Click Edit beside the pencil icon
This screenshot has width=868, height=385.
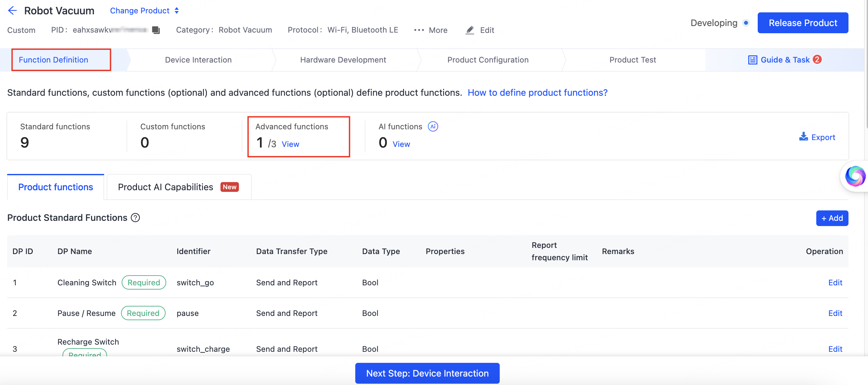click(x=487, y=30)
